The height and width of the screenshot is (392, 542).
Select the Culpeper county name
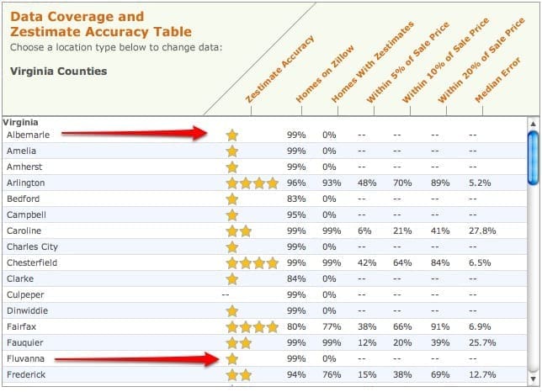(25, 295)
